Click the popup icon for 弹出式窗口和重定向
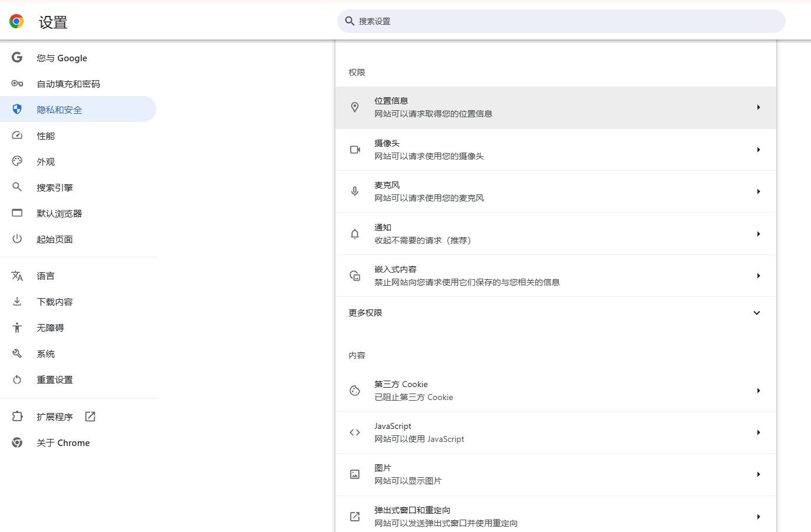This screenshot has width=811, height=532. click(x=355, y=517)
